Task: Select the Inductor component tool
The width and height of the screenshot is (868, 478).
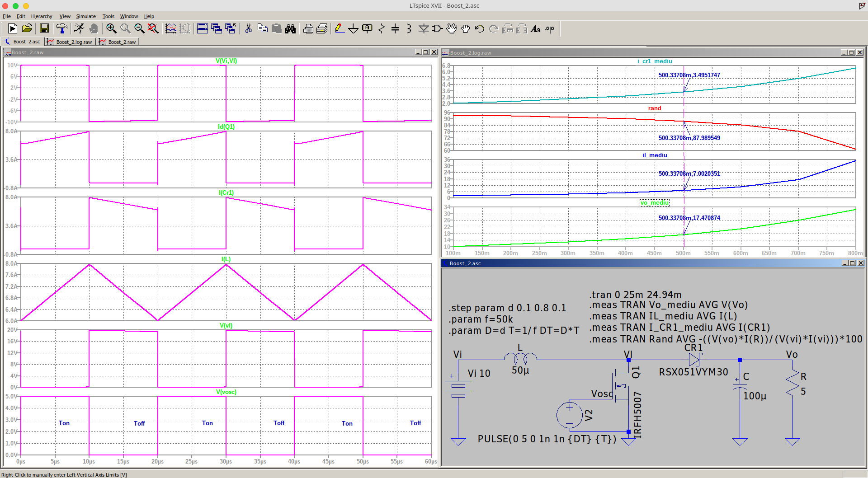Action: coord(409,29)
